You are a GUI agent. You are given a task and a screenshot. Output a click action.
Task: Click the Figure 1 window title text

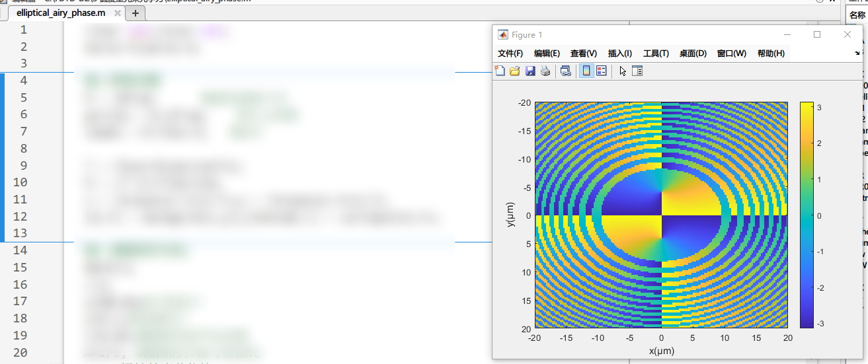[527, 34]
